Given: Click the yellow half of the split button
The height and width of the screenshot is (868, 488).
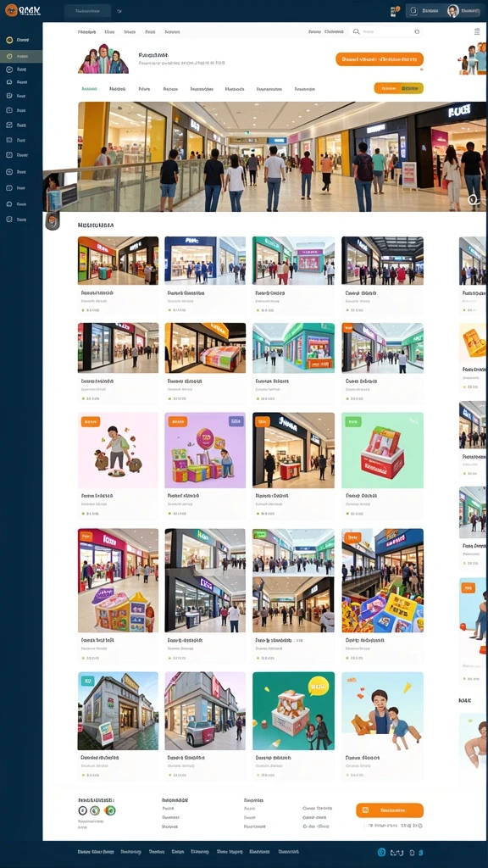Looking at the screenshot, I should click(411, 88).
